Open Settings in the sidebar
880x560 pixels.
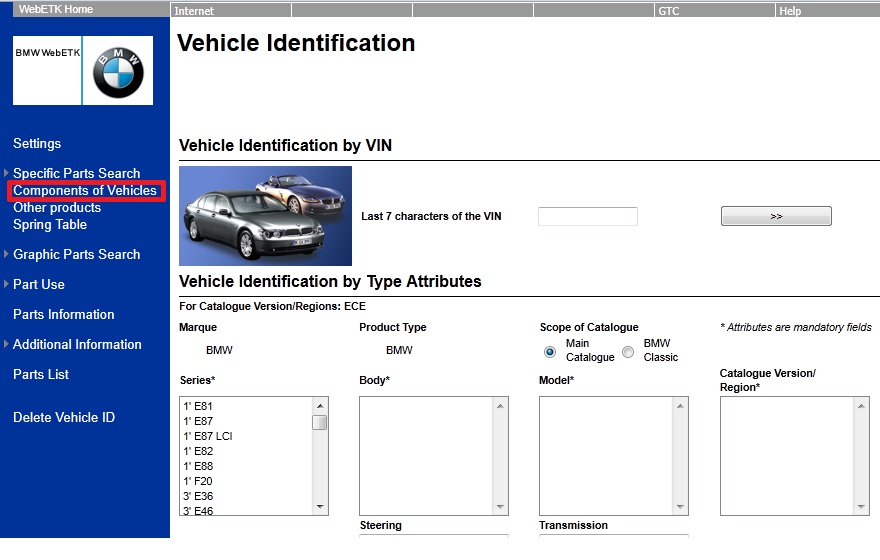[37, 144]
